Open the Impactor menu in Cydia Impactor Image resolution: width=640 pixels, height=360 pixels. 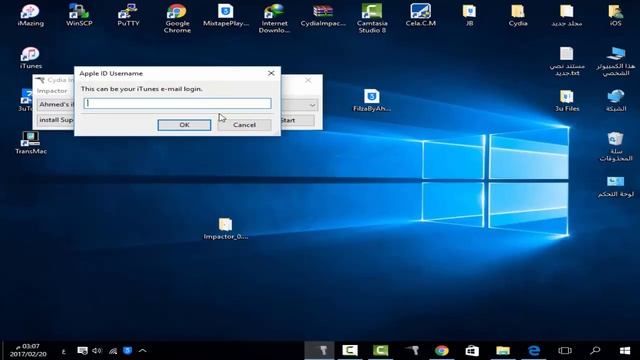pos(52,91)
